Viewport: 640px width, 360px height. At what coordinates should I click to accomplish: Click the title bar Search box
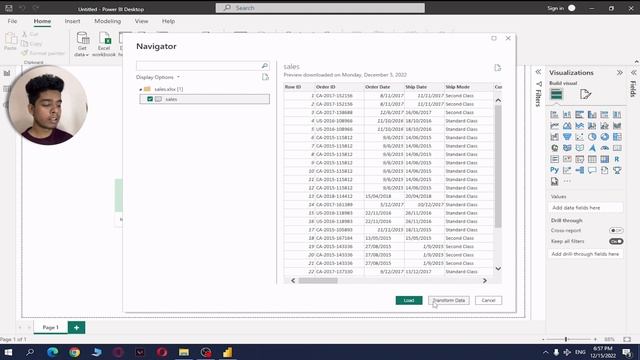320,8
